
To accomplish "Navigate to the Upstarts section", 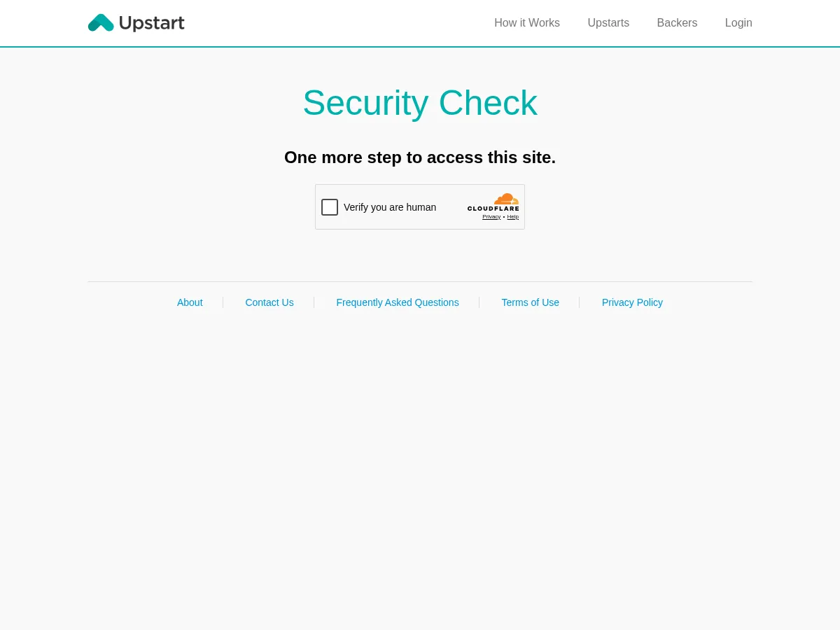I will (608, 22).
